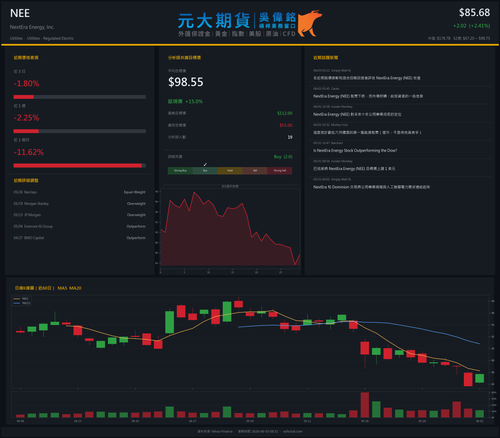The width and height of the screenshot is (500, 438).
Task: Select the Hold rating segment
Action: tap(230, 171)
